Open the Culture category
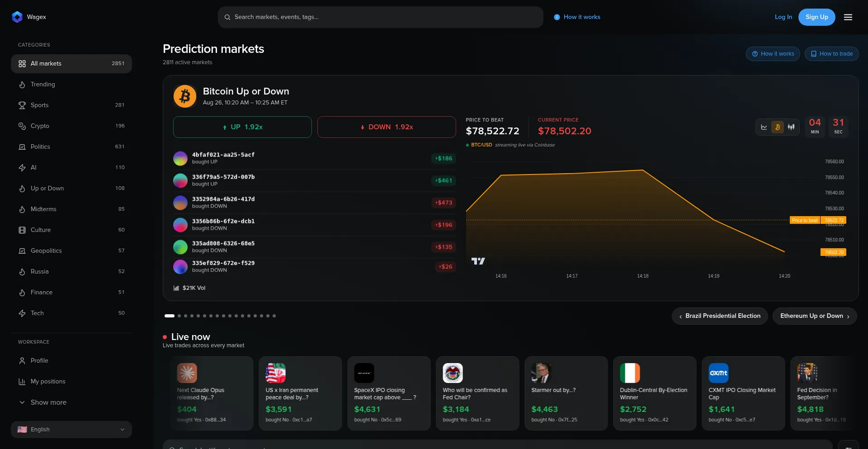The height and width of the screenshot is (449, 868). pyautogui.click(x=71, y=230)
